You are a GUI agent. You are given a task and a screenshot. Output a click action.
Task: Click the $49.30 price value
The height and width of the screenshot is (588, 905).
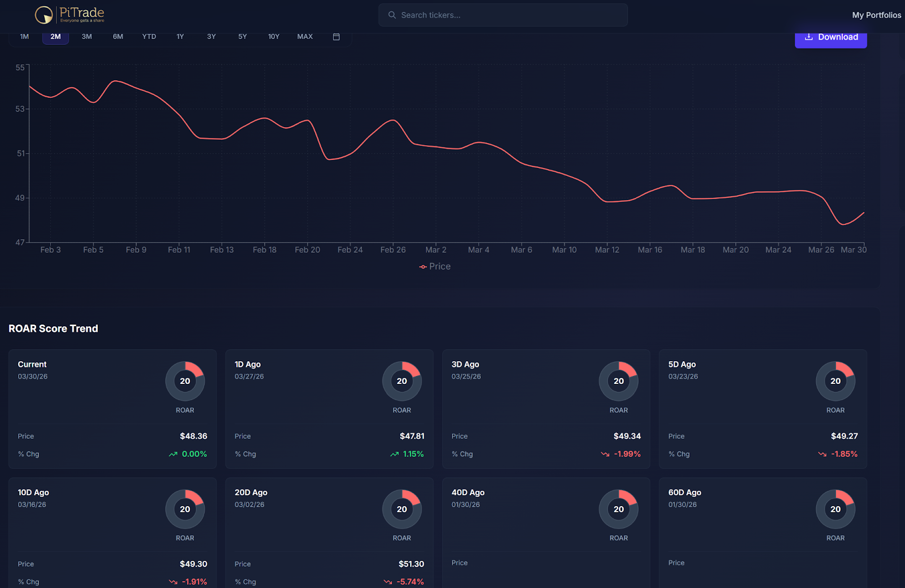click(193, 564)
